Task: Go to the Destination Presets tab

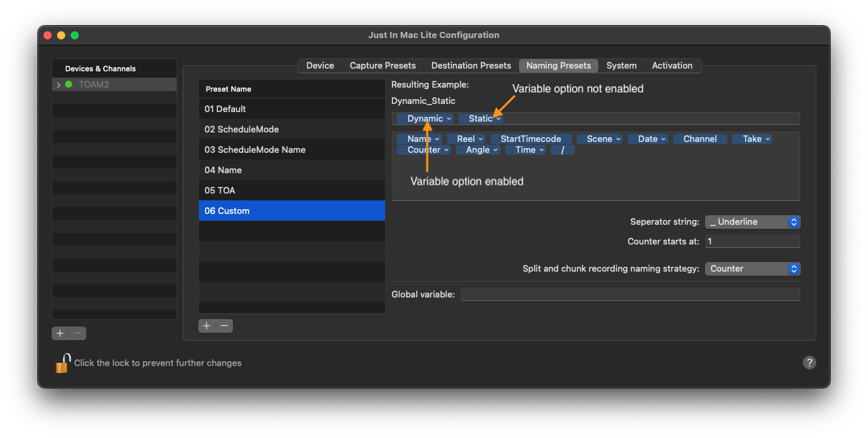Action: tap(471, 66)
